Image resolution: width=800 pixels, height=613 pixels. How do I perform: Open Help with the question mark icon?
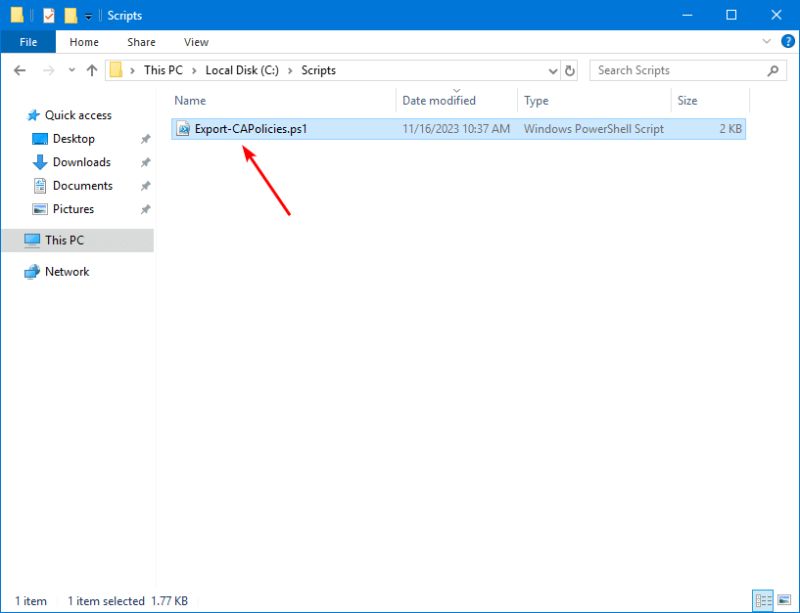click(x=789, y=41)
